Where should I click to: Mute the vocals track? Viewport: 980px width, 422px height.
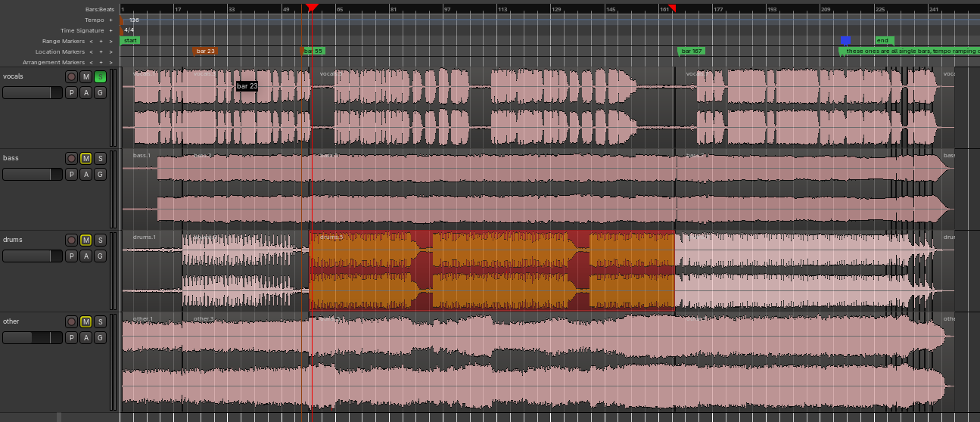click(x=86, y=76)
